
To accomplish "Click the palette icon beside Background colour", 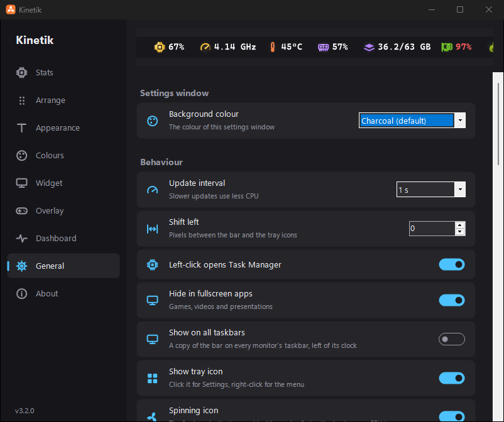I will (x=152, y=121).
